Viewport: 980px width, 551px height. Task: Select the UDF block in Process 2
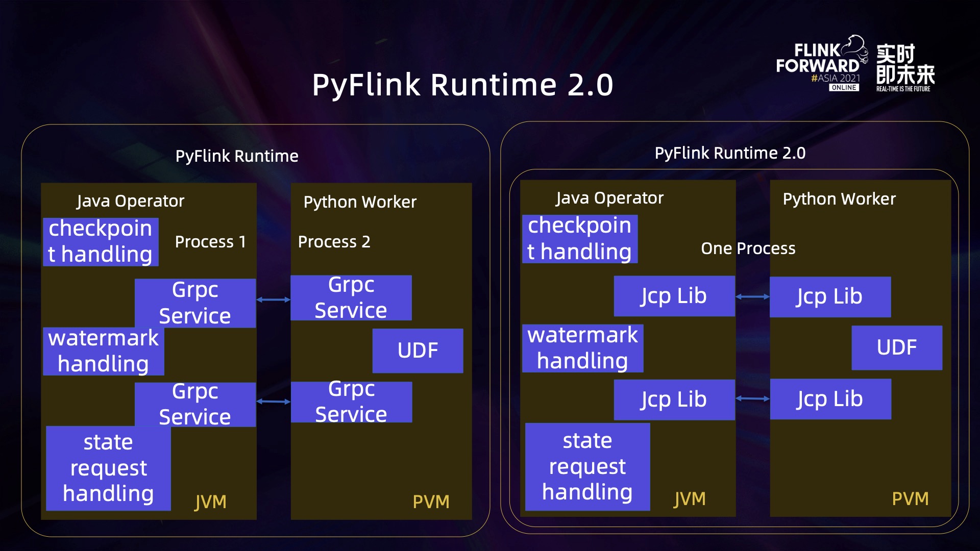point(418,350)
